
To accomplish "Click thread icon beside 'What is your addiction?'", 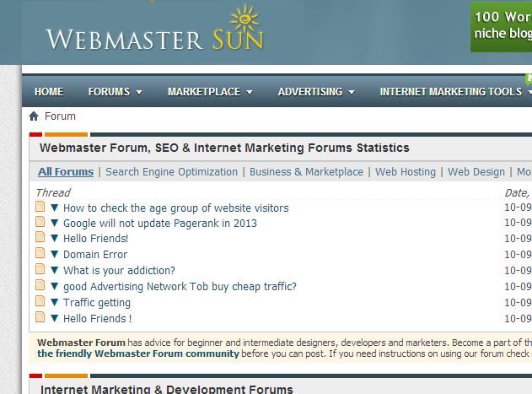I will (40, 270).
